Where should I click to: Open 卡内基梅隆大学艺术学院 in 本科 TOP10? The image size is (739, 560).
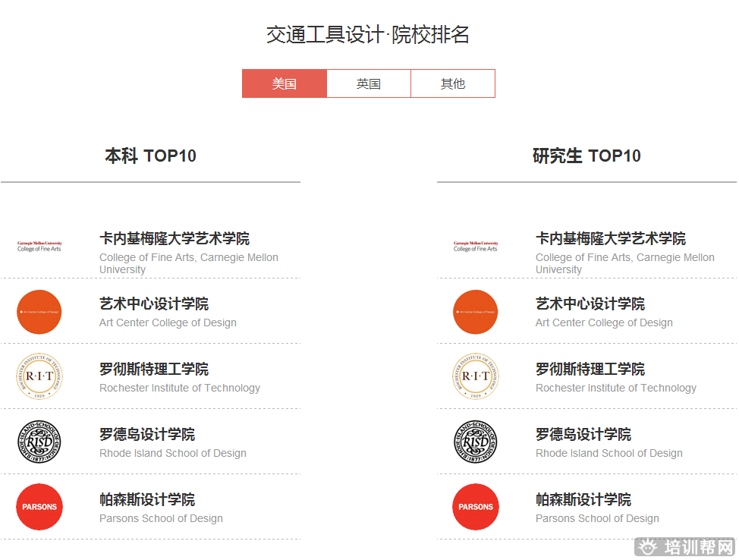[175, 238]
